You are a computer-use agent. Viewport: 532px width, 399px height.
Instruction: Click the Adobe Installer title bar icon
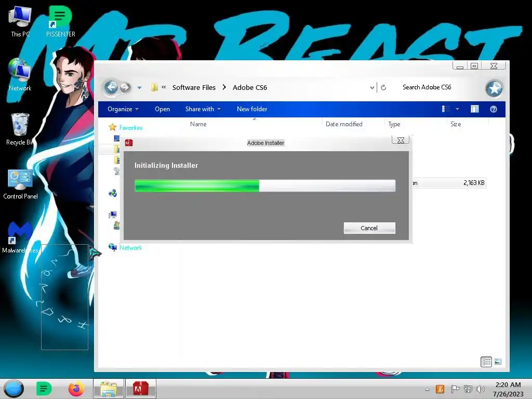click(x=129, y=143)
